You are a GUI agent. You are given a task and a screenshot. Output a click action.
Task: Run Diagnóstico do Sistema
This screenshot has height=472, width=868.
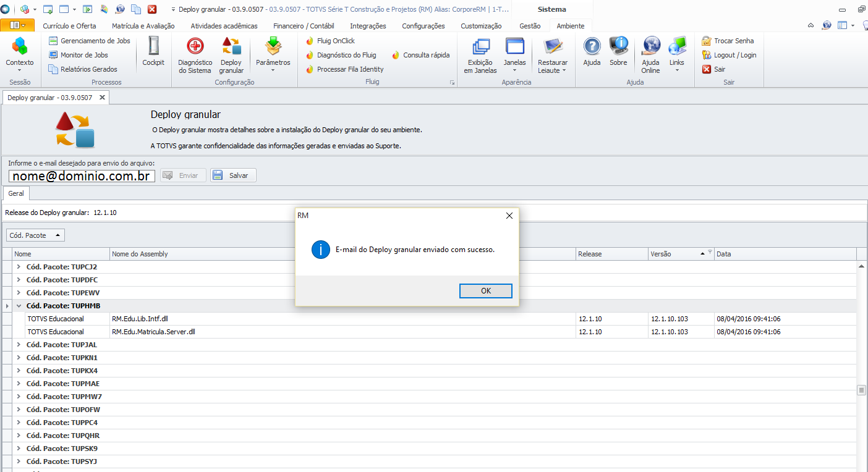click(195, 55)
